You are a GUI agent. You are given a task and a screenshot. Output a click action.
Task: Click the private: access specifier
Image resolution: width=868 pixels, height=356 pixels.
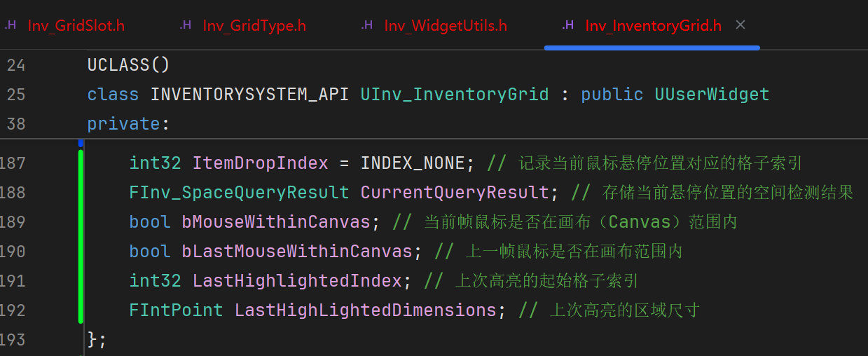click(129, 124)
